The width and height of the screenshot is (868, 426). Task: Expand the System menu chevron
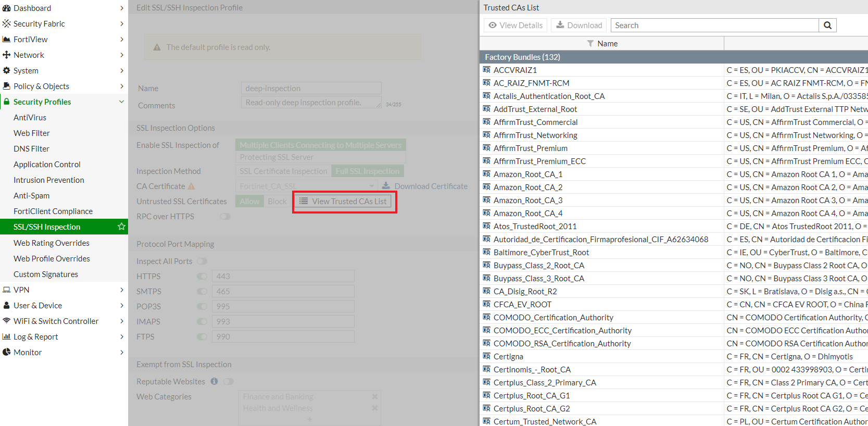(x=122, y=71)
